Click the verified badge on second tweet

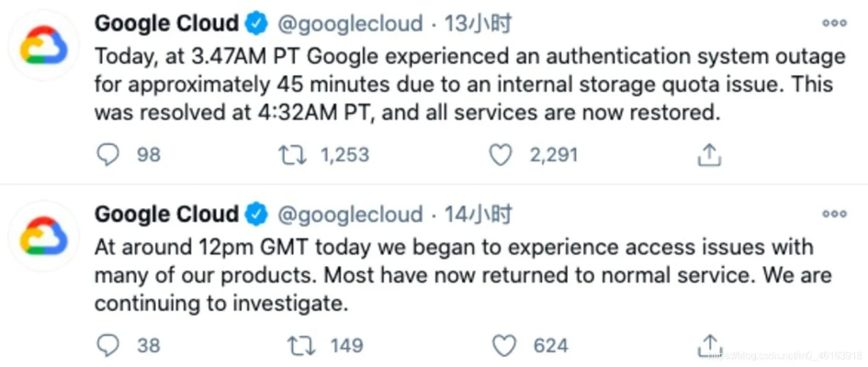point(256,214)
